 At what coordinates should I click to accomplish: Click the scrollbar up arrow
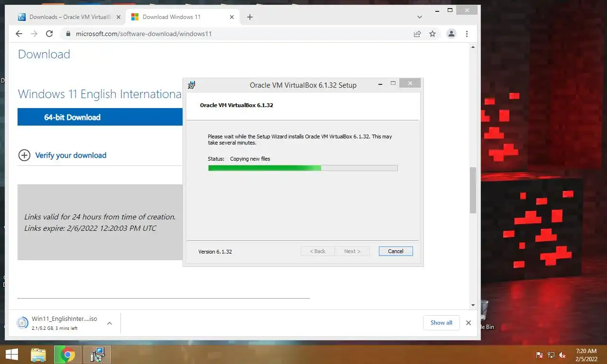[473, 47]
